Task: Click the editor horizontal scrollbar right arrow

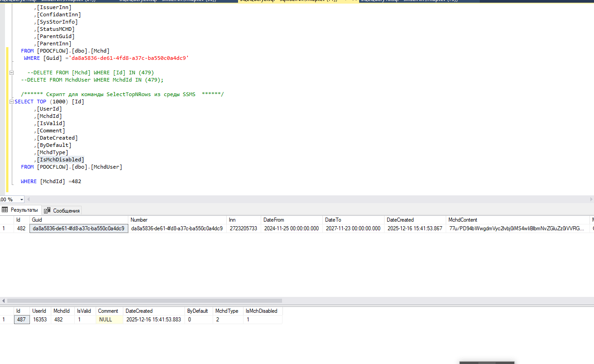Action: click(591, 199)
